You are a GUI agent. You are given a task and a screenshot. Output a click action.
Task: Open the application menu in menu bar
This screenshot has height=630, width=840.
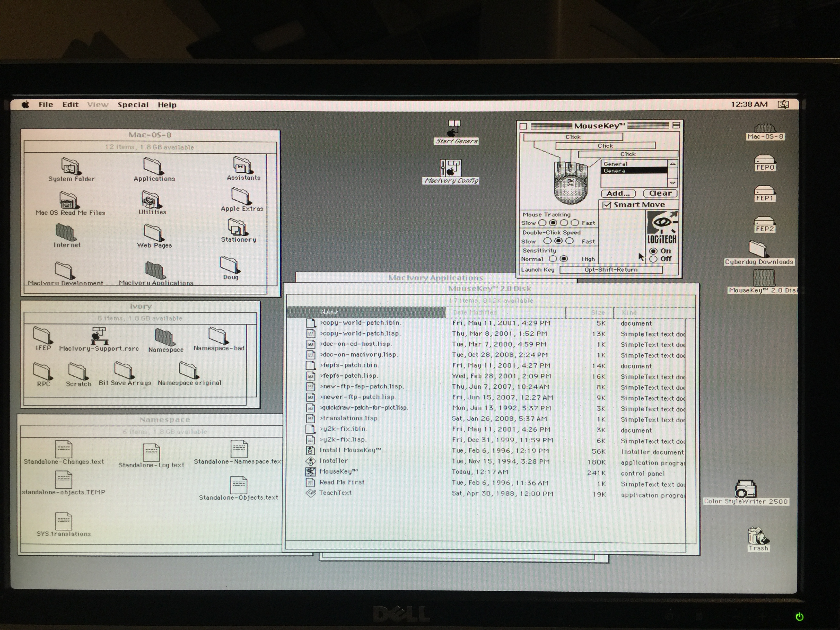coord(783,104)
